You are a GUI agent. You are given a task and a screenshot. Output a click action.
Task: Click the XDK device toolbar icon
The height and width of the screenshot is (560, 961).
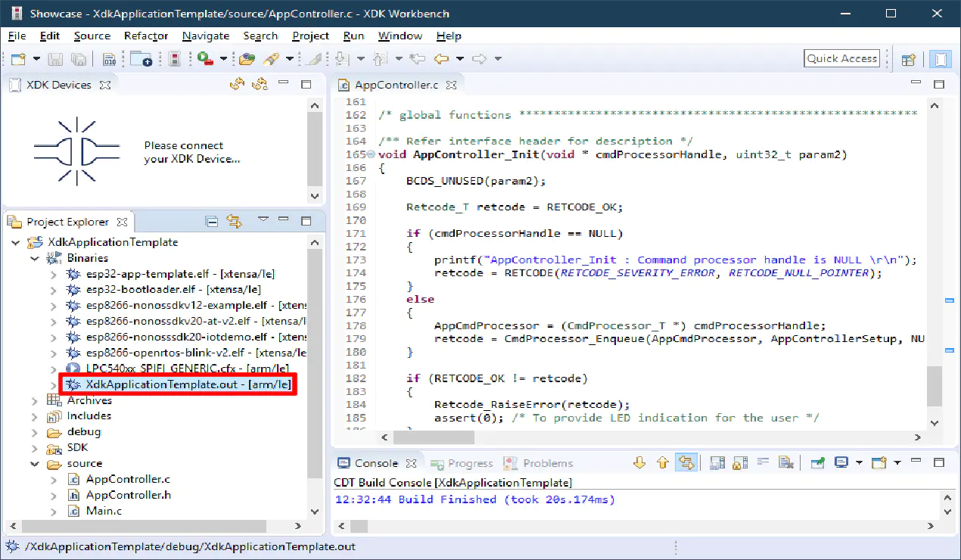tap(175, 59)
